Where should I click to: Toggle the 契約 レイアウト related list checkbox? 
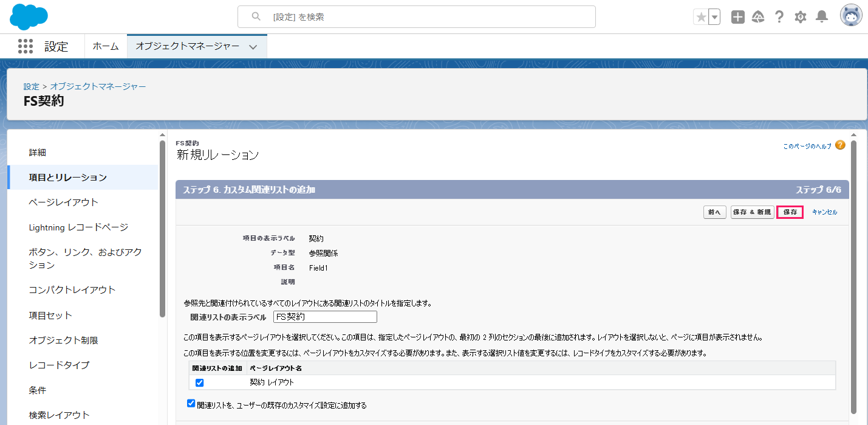pyautogui.click(x=199, y=382)
